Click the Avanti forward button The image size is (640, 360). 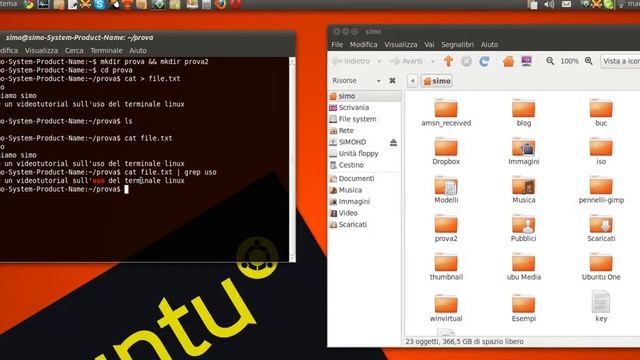tap(407, 61)
